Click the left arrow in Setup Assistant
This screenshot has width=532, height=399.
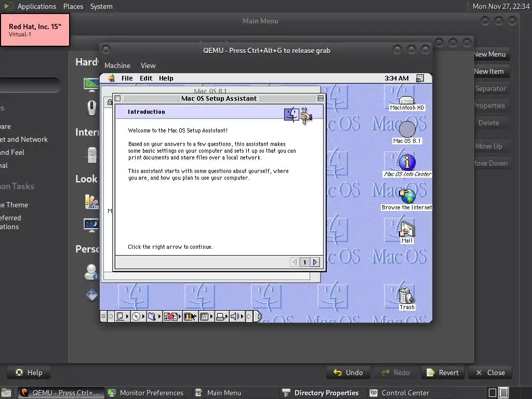(x=295, y=262)
